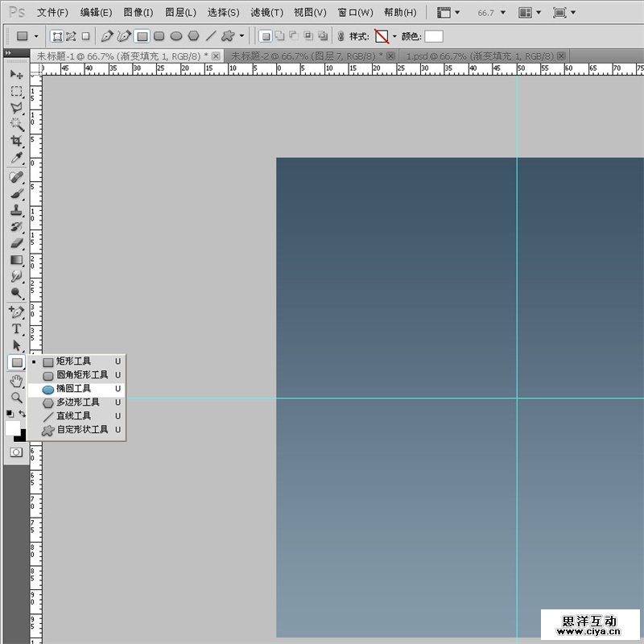Viewport: 644px width, 644px height.
Task: Click the white 颜色 swatch in options bar
Action: click(433, 36)
